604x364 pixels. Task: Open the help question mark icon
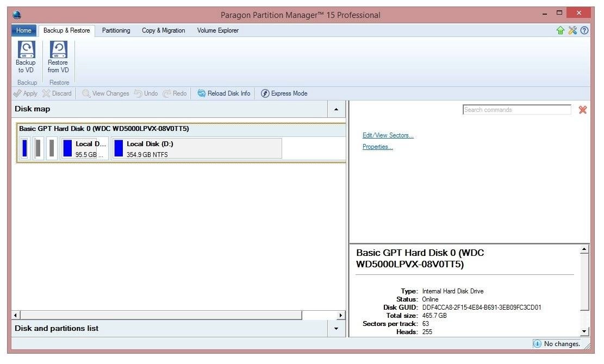pyautogui.click(x=584, y=30)
